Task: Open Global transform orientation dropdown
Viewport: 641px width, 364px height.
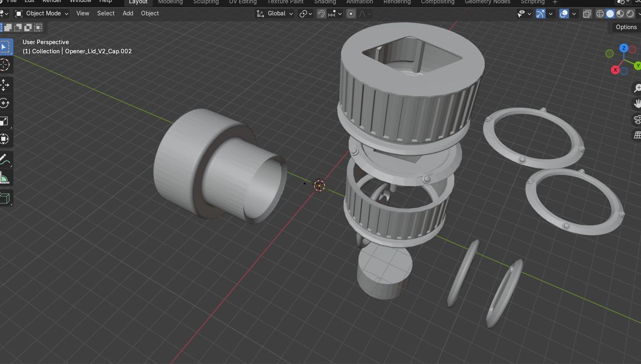Action: 275,14
